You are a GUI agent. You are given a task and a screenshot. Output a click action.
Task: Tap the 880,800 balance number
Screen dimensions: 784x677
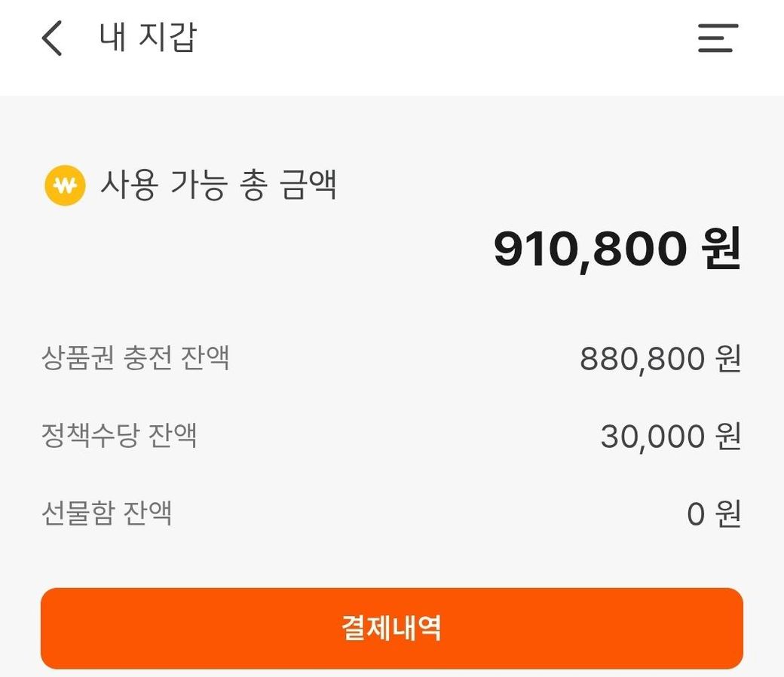642,360
